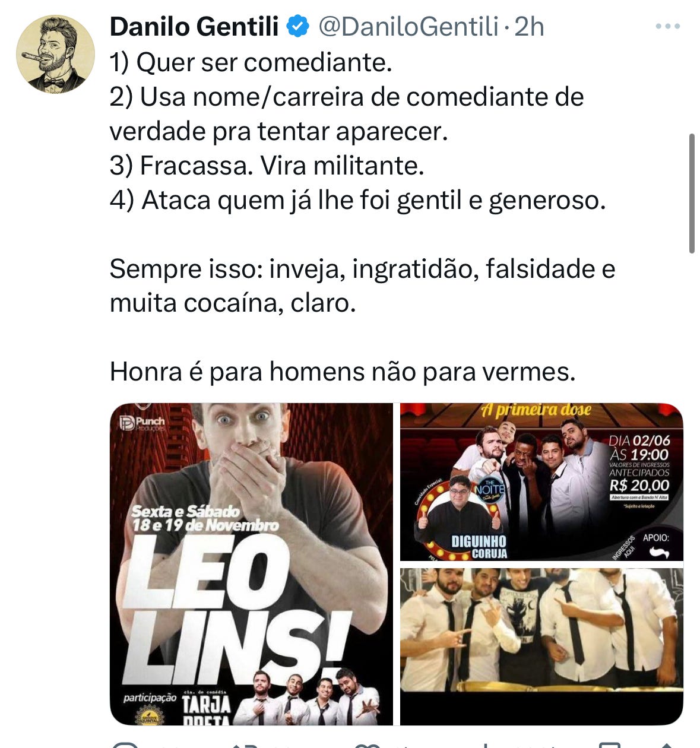Click the paragraph starting "Sempre isso: inveja"
Screen dimensions: 700x748
click(362, 286)
